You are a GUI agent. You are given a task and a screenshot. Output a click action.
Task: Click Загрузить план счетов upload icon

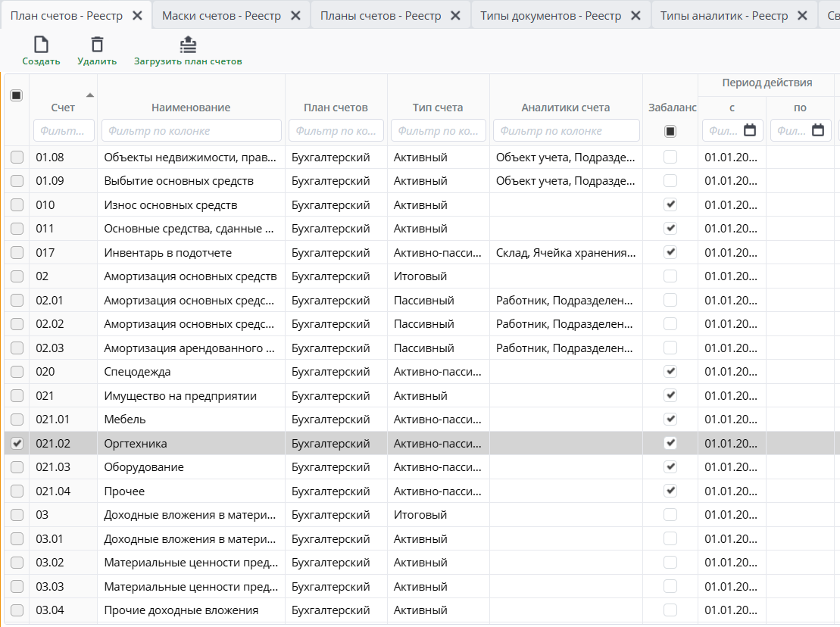pyautogui.click(x=188, y=45)
